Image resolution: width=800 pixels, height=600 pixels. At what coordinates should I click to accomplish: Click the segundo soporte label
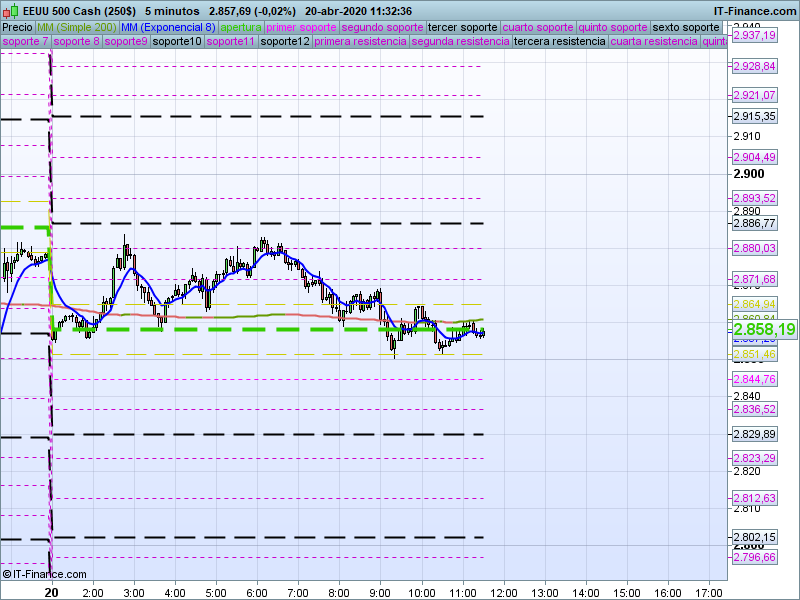point(382,27)
